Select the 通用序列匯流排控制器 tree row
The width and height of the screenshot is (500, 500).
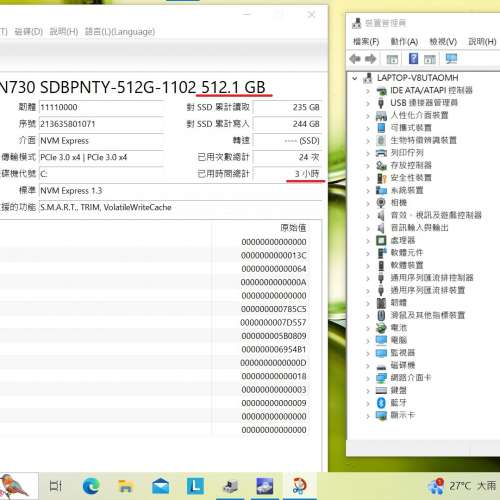(432, 278)
